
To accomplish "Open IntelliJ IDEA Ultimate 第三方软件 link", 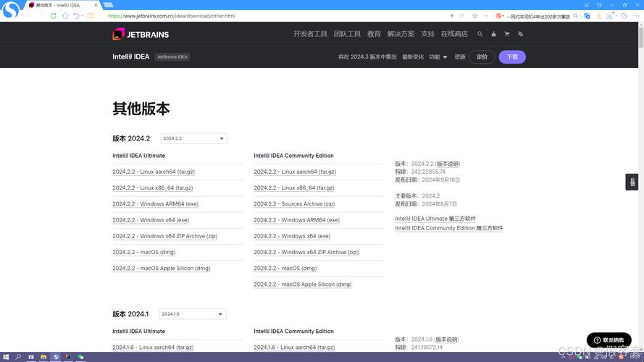I will (435, 219).
